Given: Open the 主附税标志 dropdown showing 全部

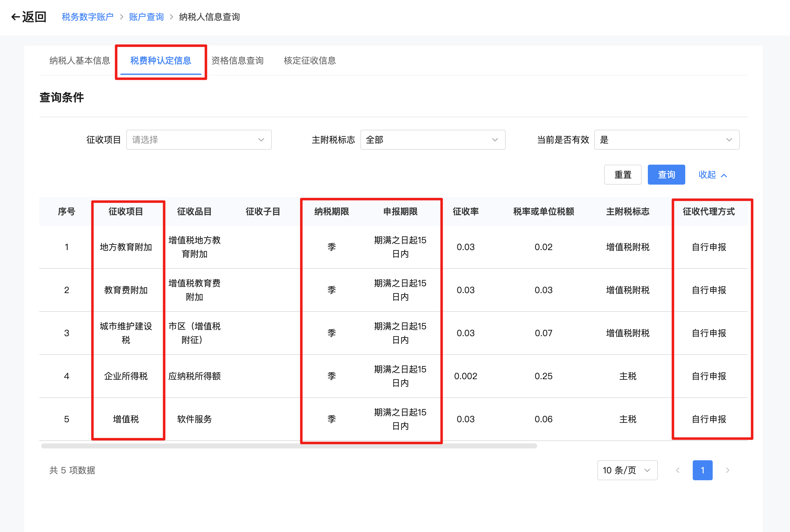Looking at the screenshot, I should tap(433, 139).
